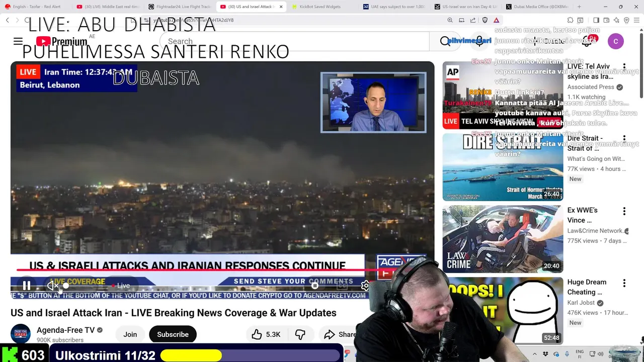Open the Brave Shields lion icon

click(485, 20)
